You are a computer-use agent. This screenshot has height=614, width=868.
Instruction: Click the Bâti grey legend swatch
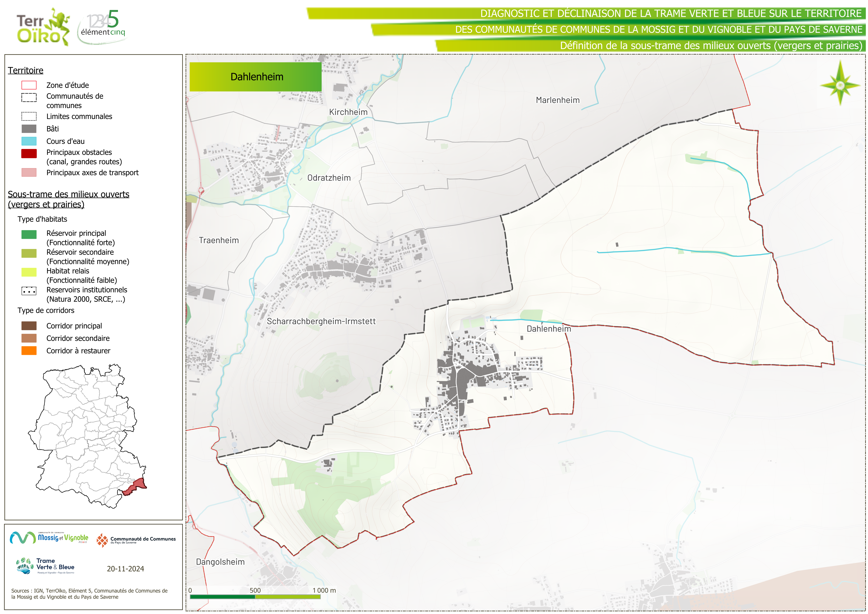(29, 129)
